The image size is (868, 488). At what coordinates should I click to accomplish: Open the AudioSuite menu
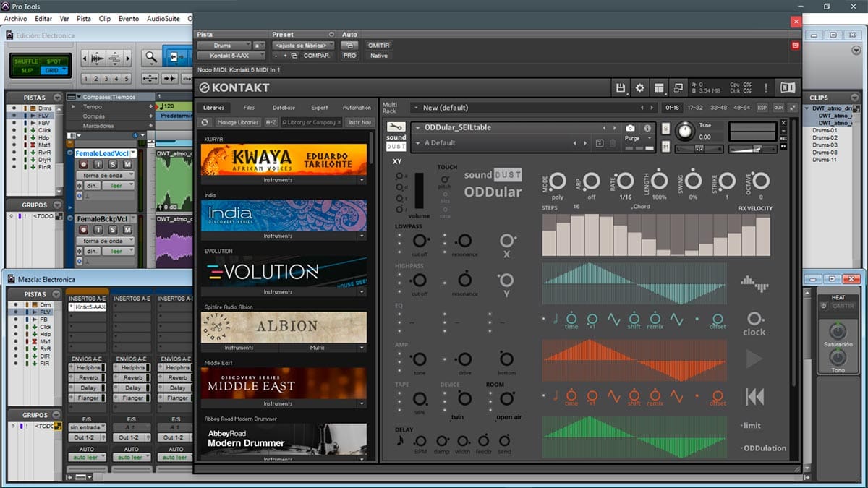tap(163, 18)
